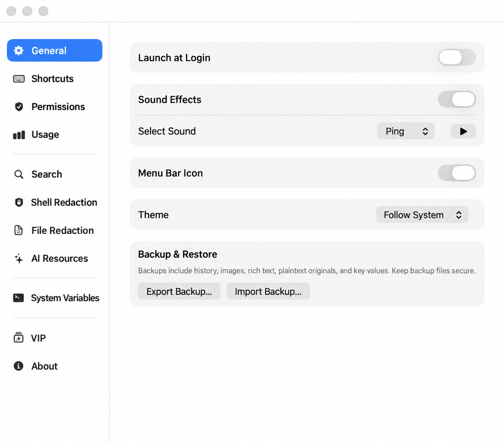Image resolution: width=504 pixels, height=442 pixels.
Task: Click the General gear icon in sidebar
Action: tap(19, 50)
